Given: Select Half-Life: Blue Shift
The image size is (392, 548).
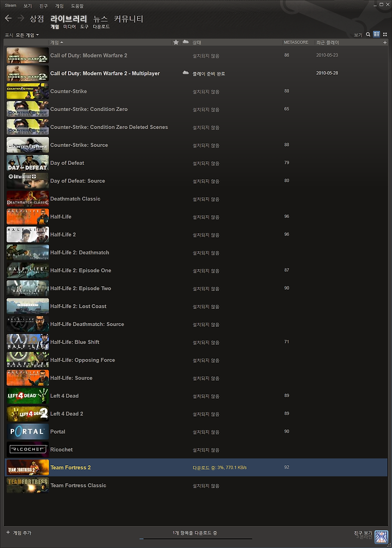Looking at the screenshot, I should (x=75, y=342).
